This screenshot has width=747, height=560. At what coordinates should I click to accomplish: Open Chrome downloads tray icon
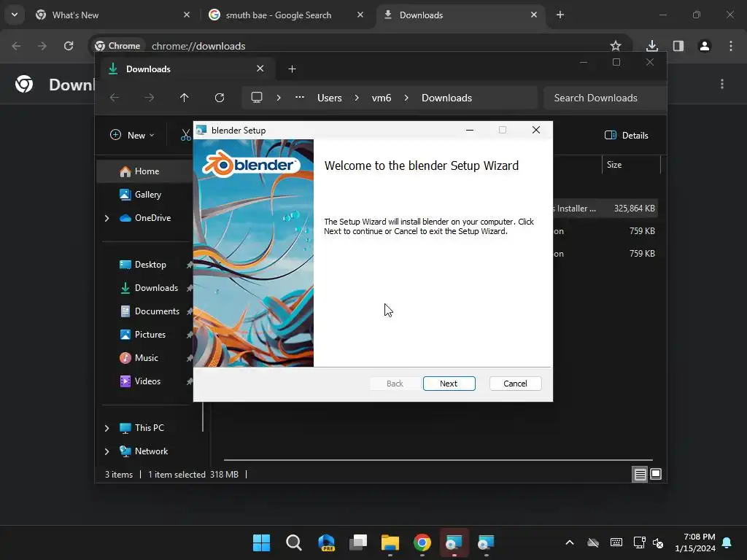(x=652, y=46)
